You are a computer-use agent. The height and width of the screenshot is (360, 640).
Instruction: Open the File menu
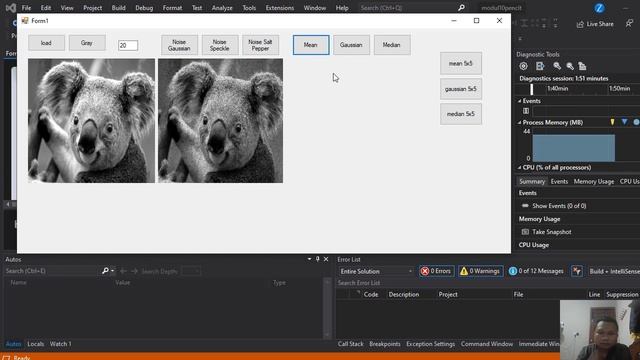tap(26, 8)
